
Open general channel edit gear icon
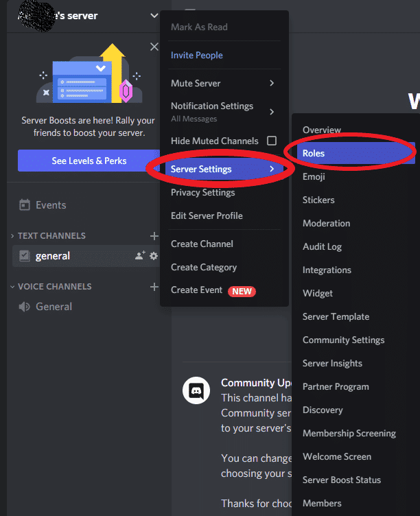(154, 256)
